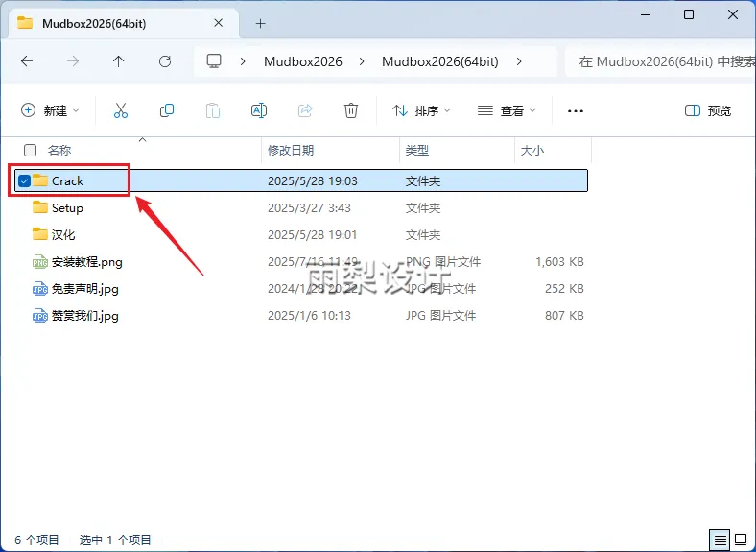The width and height of the screenshot is (756, 552).
Task: Click the Cut scissors icon
Action: [x=121, y=110]
